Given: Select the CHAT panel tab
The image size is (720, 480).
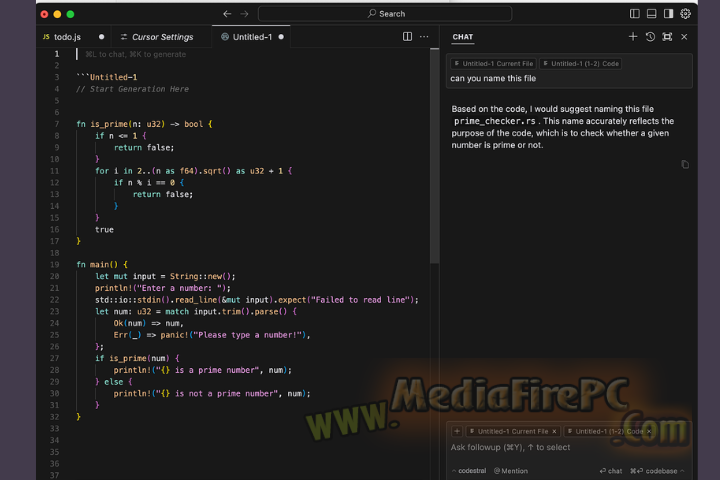Looking at the screenshot, I should [462, 37].
